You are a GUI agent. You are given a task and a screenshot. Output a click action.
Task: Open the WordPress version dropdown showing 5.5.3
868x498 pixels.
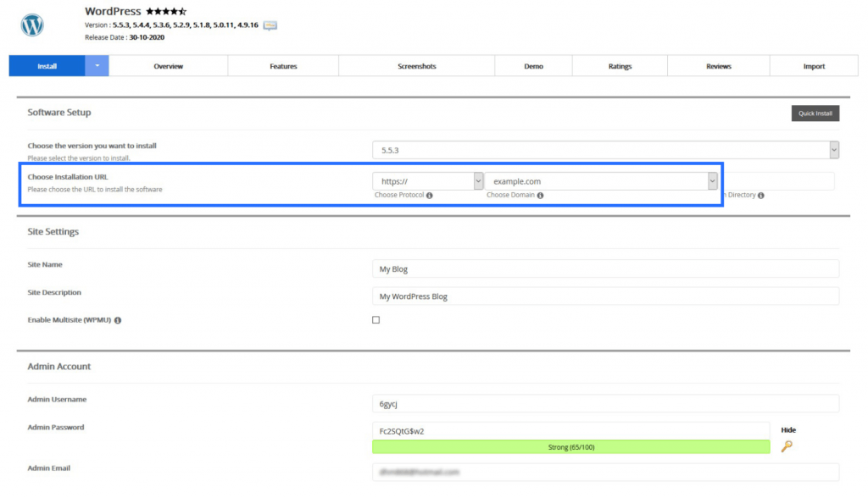click(x=605, y=150)
